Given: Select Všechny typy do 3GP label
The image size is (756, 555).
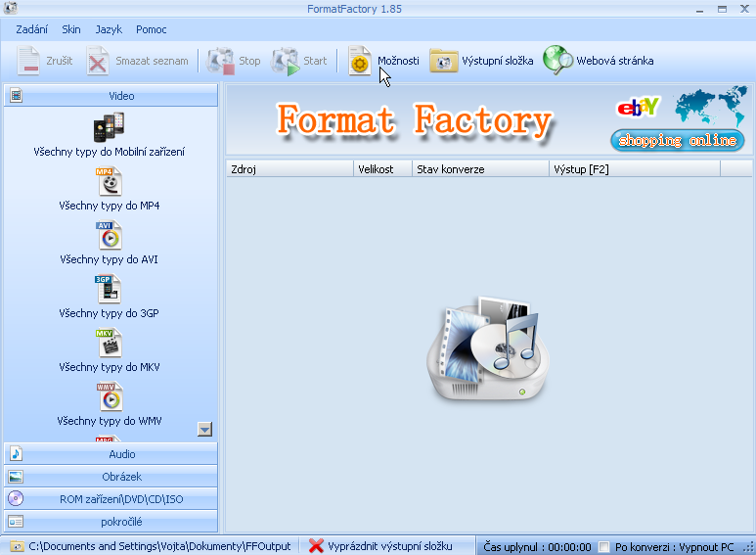Looking at the screenshot, I should tap(109, 313).
